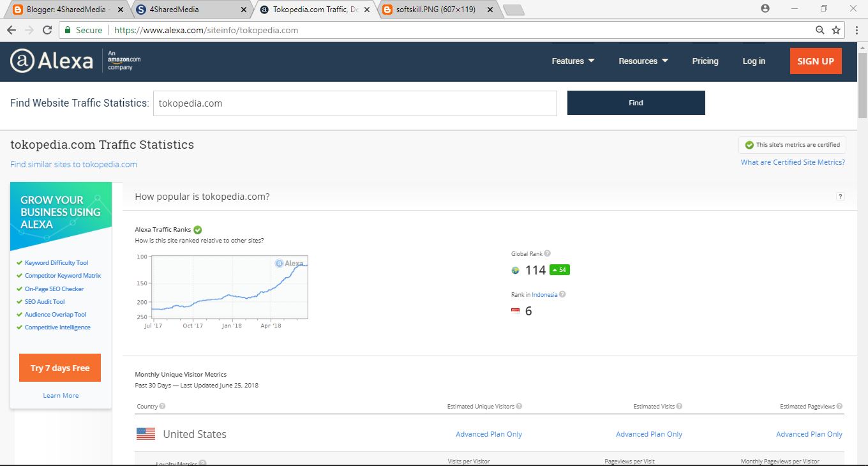Expand the Resources dropdown menu

pyautogui.click(x=643, y=61)
